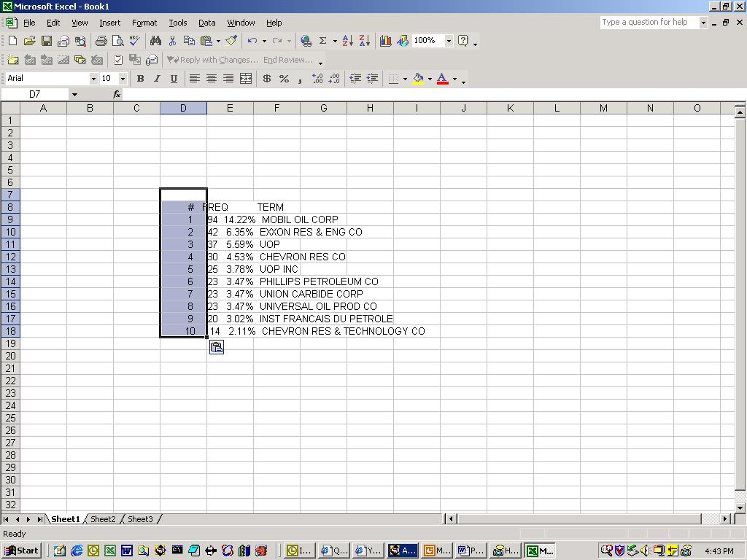Viewport: 747px width, 560px height.
Task: Open the Format menu
Action: [144, 23]
